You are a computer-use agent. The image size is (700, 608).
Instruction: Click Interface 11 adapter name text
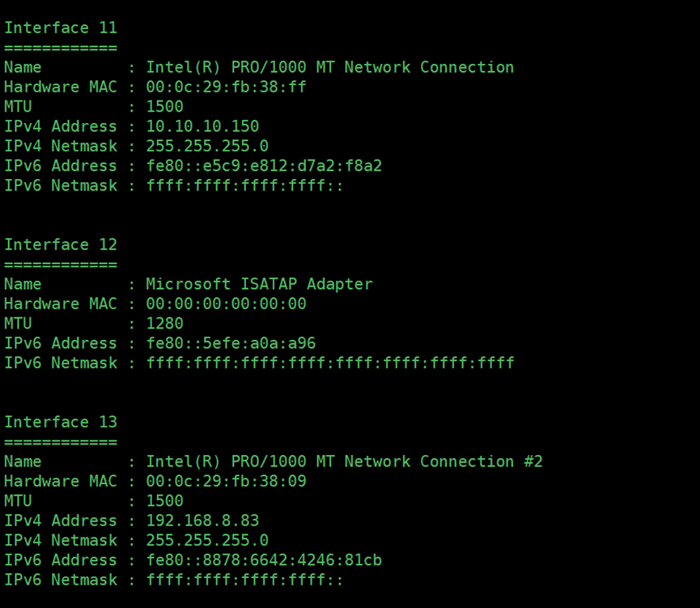pos(330,67)
